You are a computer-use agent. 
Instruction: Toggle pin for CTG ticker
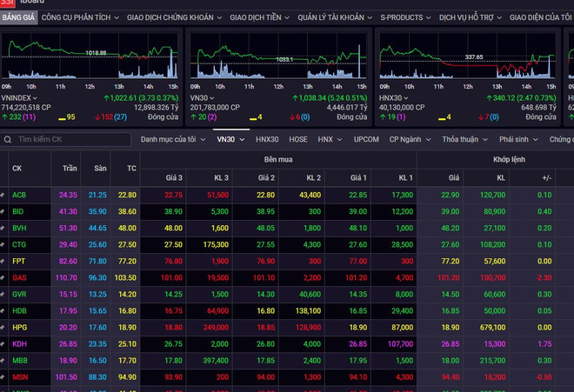(4, 244)
